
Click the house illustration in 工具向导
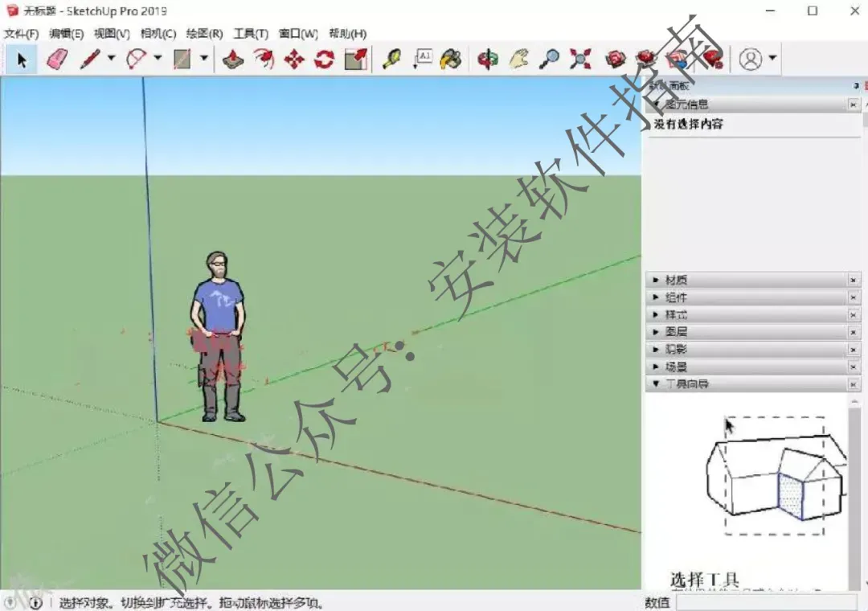776,475
